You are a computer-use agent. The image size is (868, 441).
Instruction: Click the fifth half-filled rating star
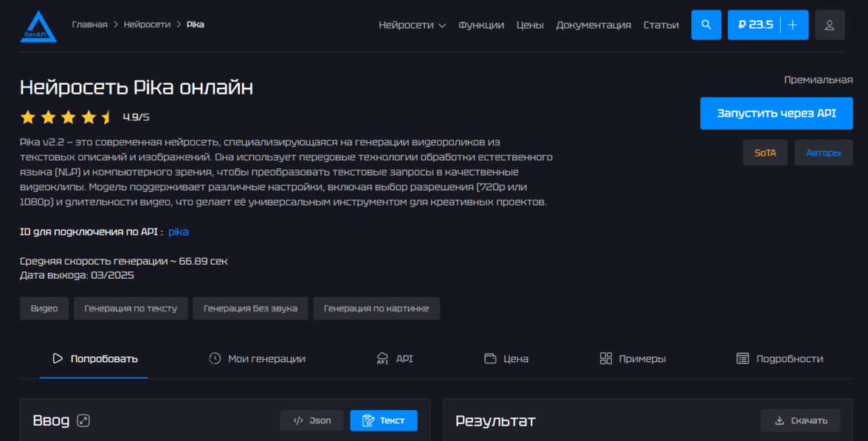(x=107, y=117)
